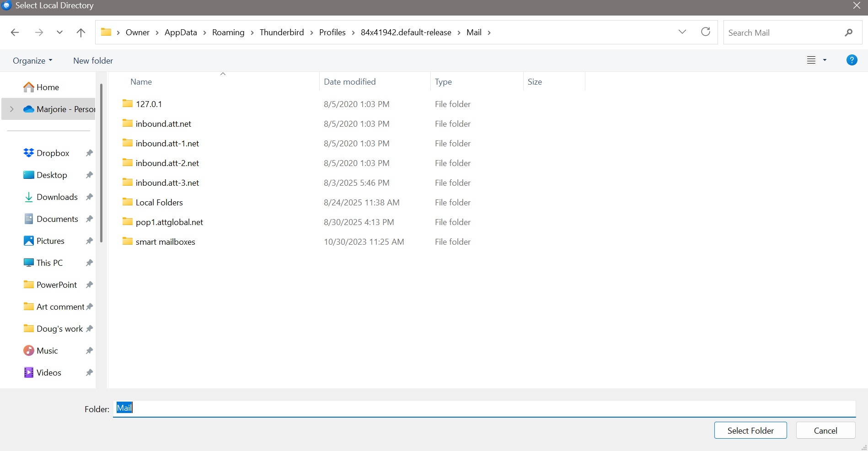
Task: Expand Marjorie - Personal OneDrive node
Action: point(12,109)
